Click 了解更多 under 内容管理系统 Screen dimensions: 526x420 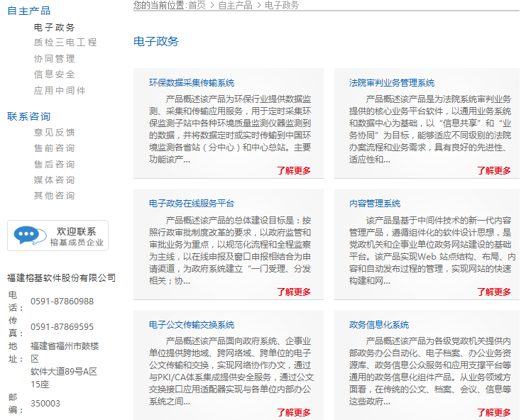[x=493, y=292]
